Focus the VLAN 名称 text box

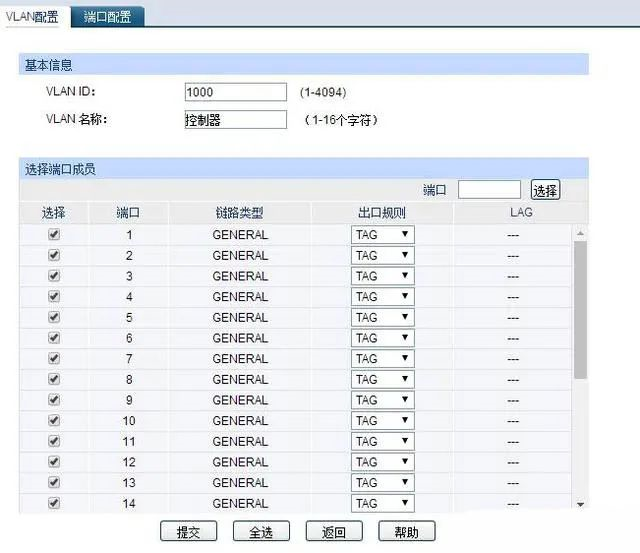(x=235, y=120)
